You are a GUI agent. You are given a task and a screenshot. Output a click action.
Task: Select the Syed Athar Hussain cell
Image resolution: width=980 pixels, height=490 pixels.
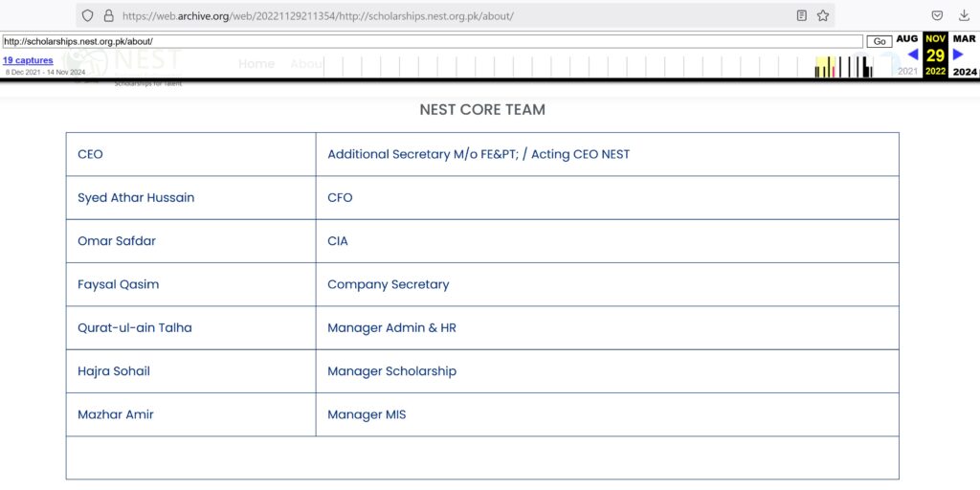pos(190,197)
